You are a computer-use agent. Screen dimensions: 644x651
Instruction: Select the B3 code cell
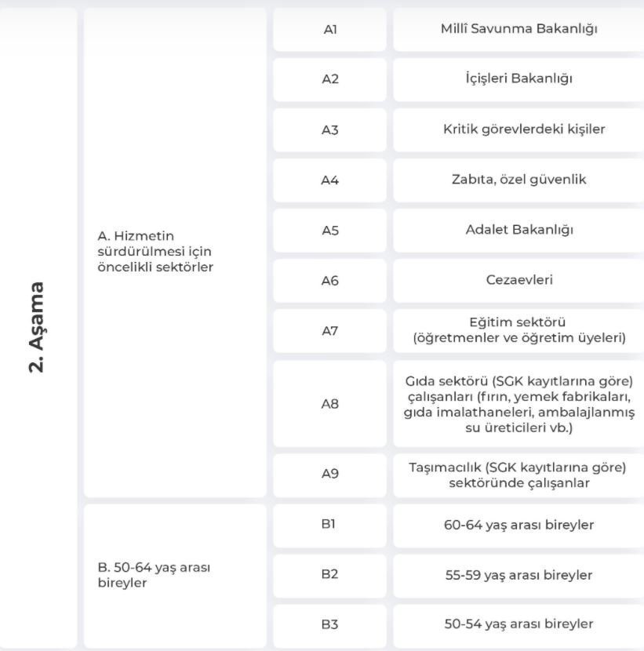pos(329,624)
